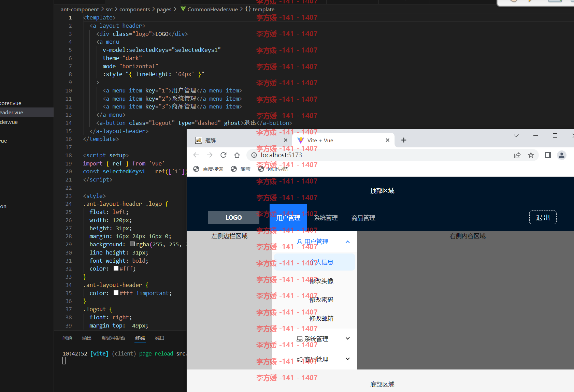This screenshot has width=574, height=392.
Task: Click breadcrumb CommonHeader.vue
Action: click(213, 9)
